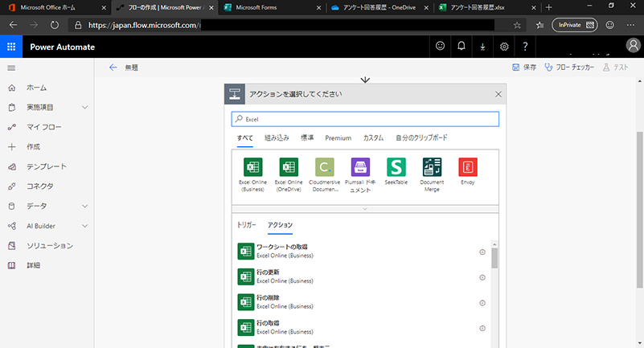This screenshot has width=644, height=348.
Task: Show info for 行の更新 action
Action: [x=482, y=277]
